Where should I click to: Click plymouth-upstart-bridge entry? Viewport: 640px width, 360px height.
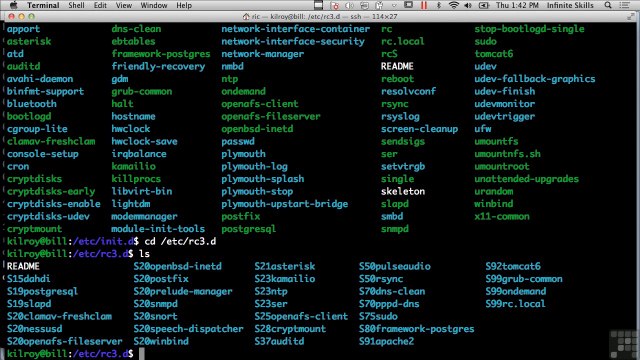pos(284,204)
